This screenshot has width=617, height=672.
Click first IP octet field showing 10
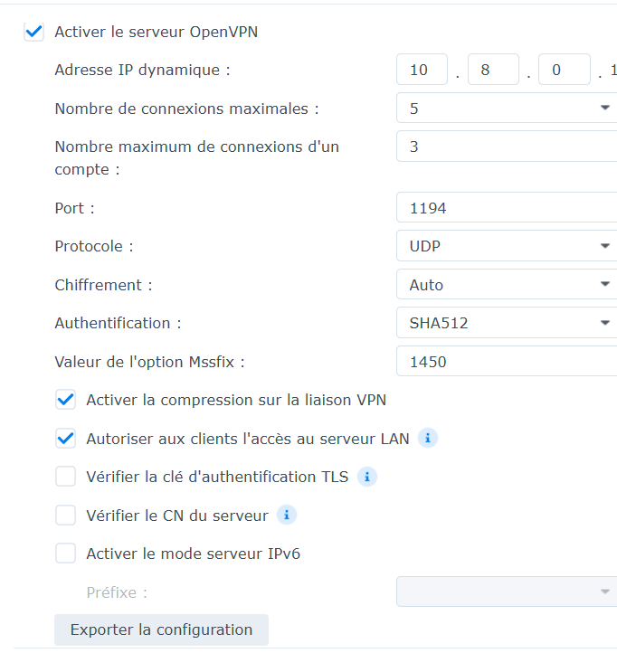tap(422, 70)
